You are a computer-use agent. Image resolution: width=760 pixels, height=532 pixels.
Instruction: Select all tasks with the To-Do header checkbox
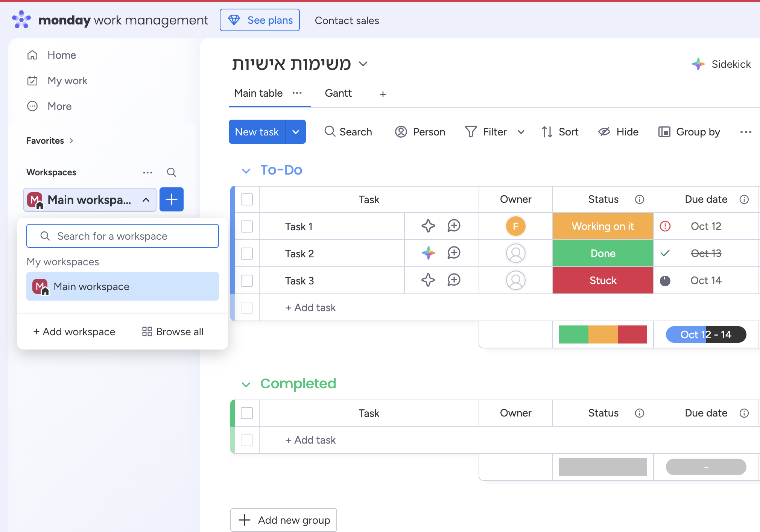(247, 199)
